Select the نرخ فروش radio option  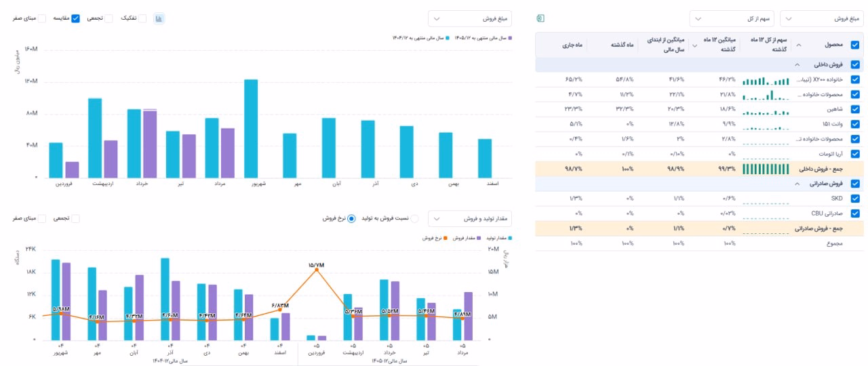click(x=351, y=218)
